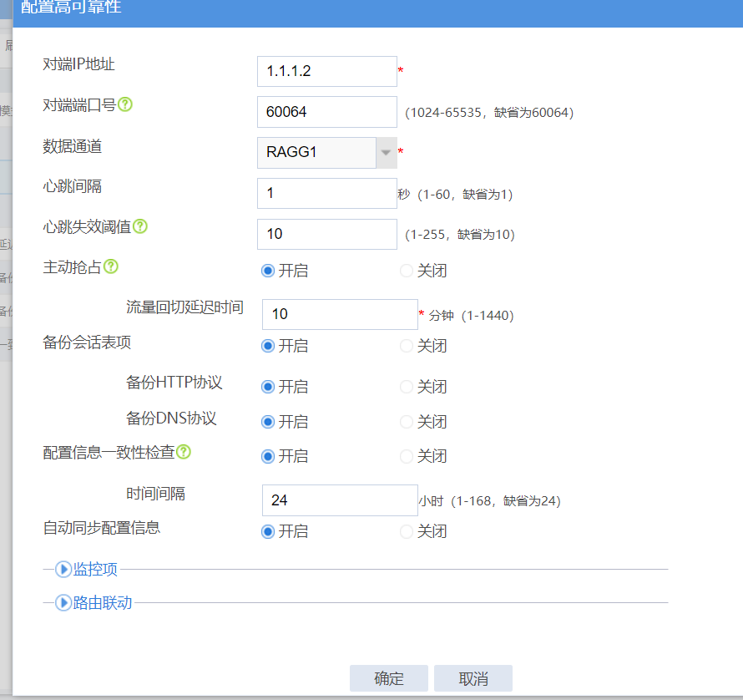Select 开启 for 备份DNS协议
The height and width of the screenshot is (700, 743).
click(268, 422)
